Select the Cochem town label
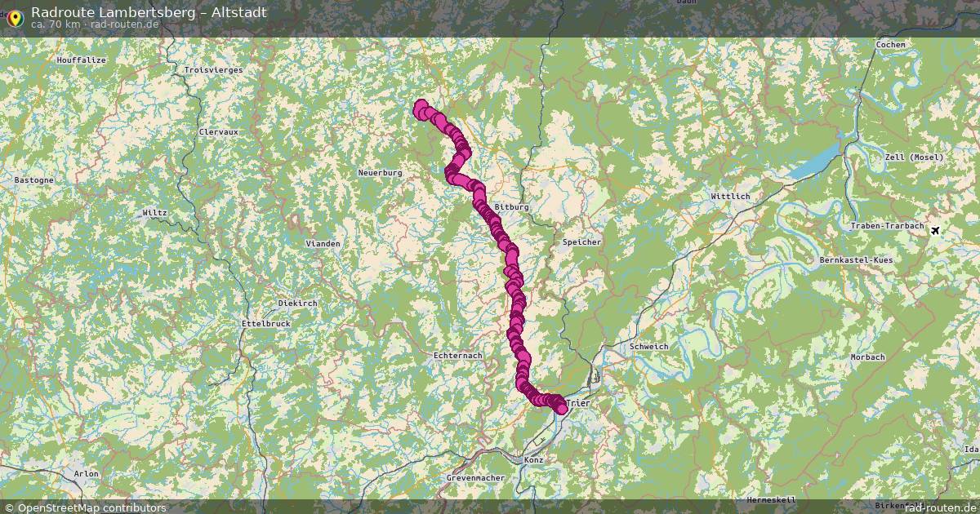The height and width of the screenshot is (514, 980). pyautogui.click(x=890, y=44)
